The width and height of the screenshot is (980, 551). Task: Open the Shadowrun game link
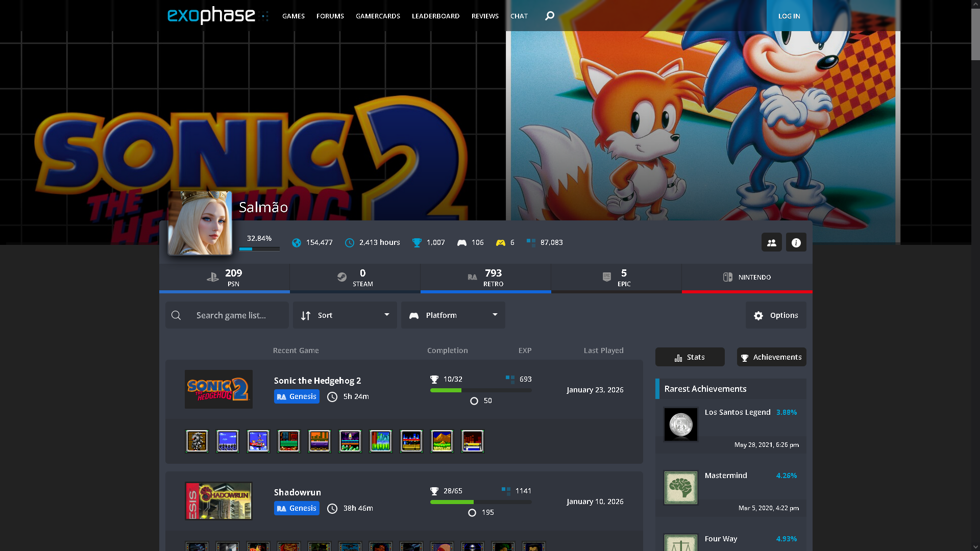297,492
